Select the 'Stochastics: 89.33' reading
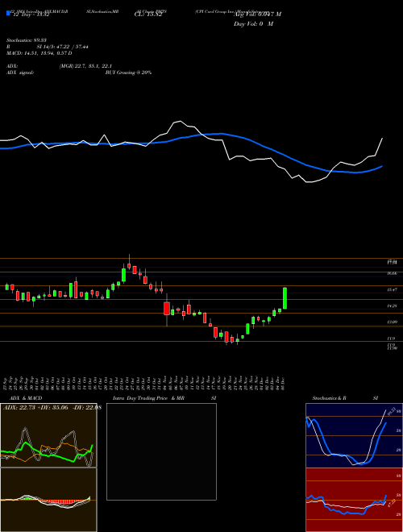 tap(27, 40)
